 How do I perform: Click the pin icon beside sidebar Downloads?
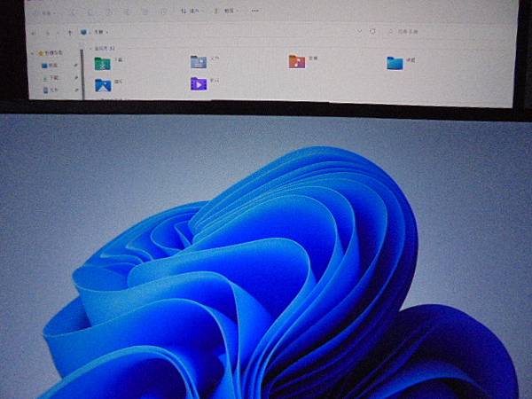click(x=76, y=78)
